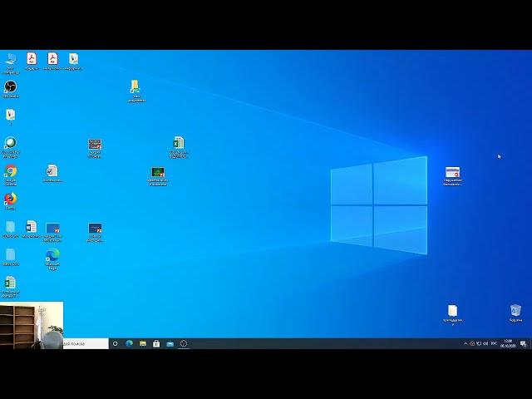
Task: Select the Excel file above the webcam overlay
Action: (x=11, y=287)
